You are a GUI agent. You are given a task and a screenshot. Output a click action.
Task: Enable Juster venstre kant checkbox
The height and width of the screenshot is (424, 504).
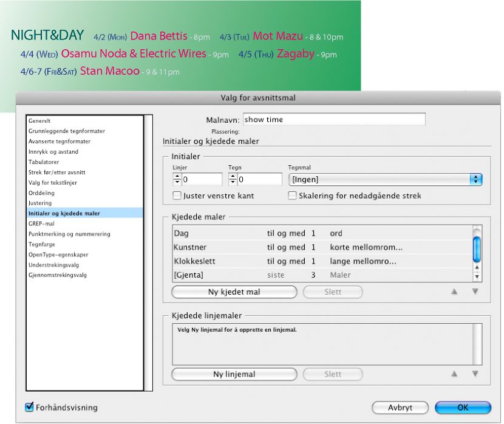(177, 196)
